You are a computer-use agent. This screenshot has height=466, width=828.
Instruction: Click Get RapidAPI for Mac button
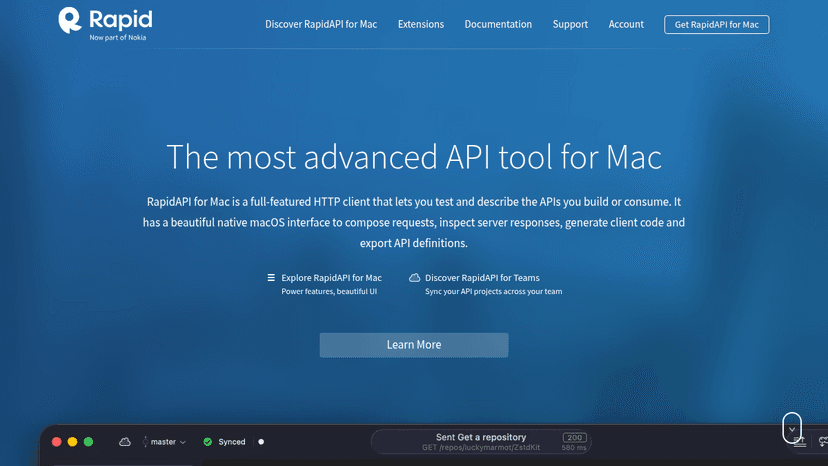tap(717, 25)
